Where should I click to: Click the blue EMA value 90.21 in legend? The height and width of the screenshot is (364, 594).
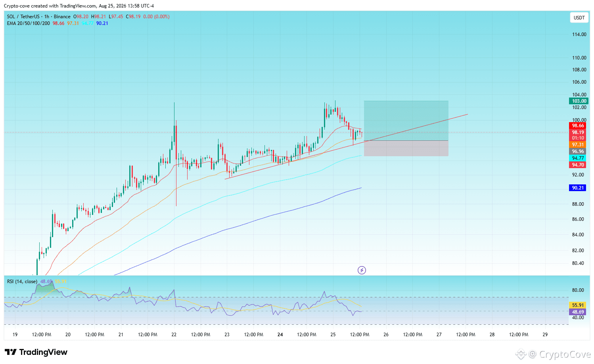(102, 23)
